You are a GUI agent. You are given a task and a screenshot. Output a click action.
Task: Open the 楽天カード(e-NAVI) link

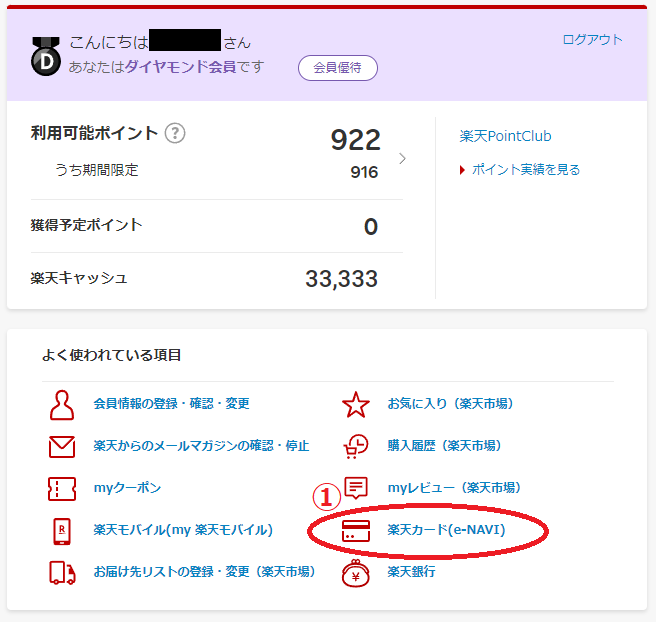(x=446, y=530)
